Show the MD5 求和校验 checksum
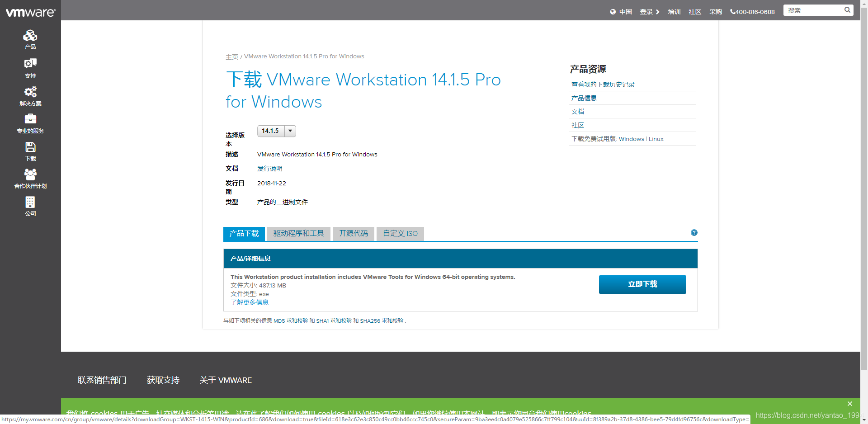This screenshot has height=424, width=868. [291, 321]
